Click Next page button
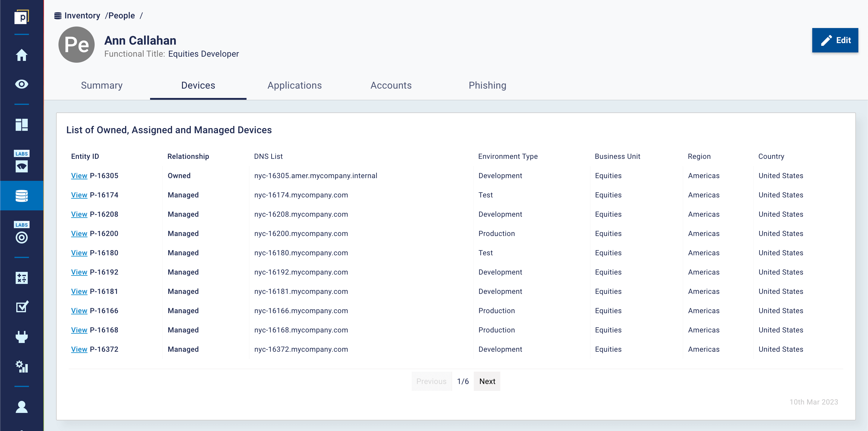 [x=487, y=381]
